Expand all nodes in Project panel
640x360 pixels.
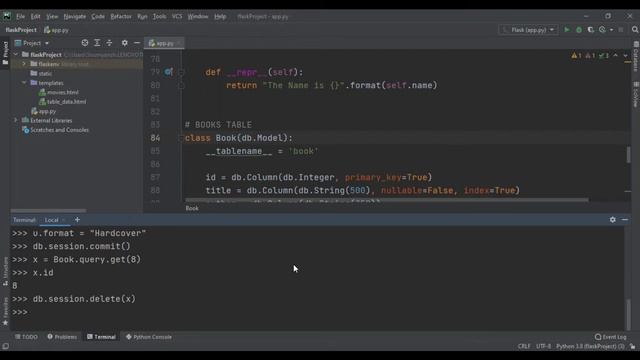97,43
